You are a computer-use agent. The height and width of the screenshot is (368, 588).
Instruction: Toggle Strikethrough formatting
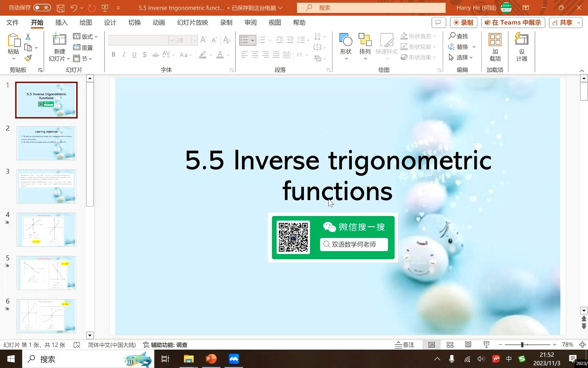[156, 55]
